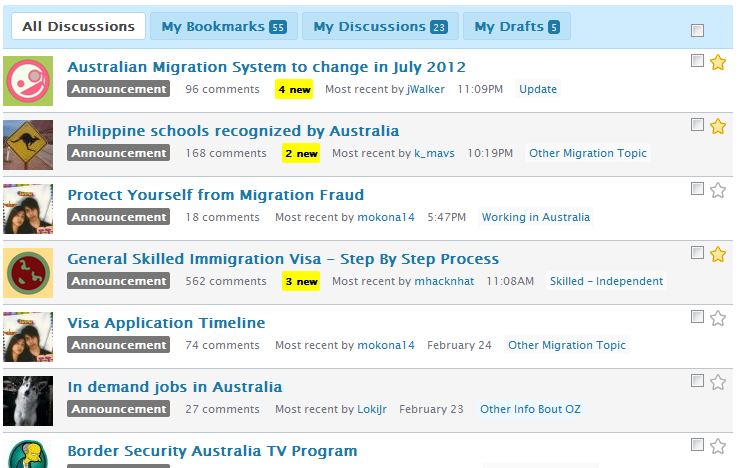Image resolution: width=740 pixels, height=468 pixels.
Task: View jWalker's profile link
Action: click(426, 89)
